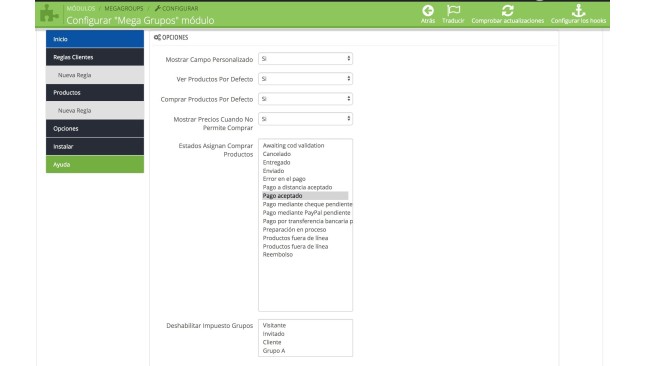
Task: Select Reembolso in the status list
Action: (x=278, y=255)
